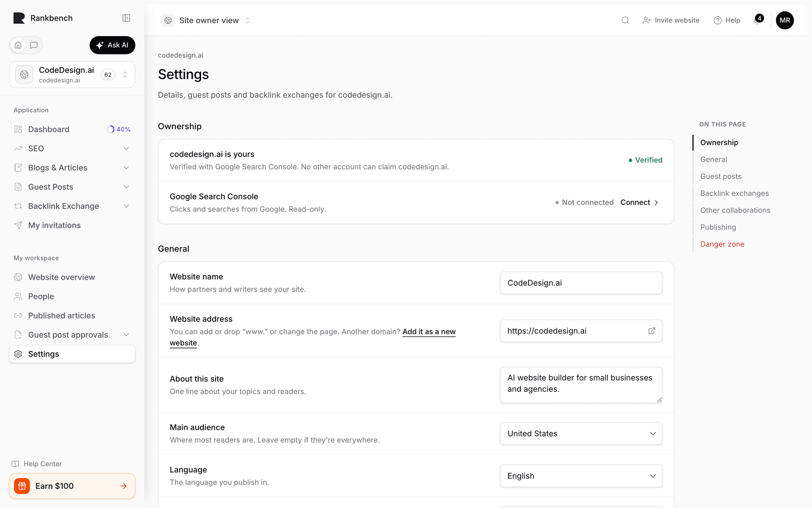Image resolution: width=812 pixels, height=508 pixels.
Task: Click the People icon in the workspace list
Action: (18, 296)
